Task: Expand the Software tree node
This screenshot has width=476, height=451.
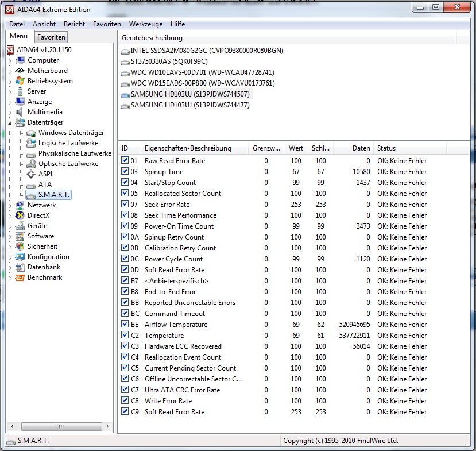Action: 10,237
